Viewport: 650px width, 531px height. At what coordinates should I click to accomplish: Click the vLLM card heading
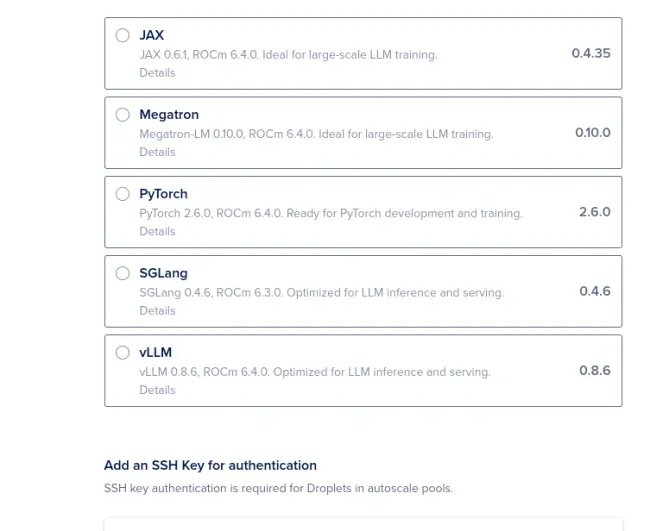155,352
